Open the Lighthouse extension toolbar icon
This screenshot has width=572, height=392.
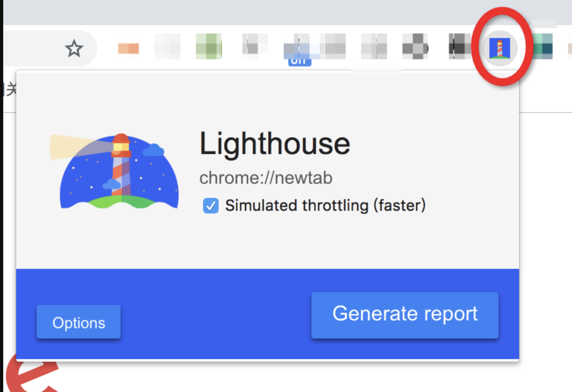click(499, 48)
